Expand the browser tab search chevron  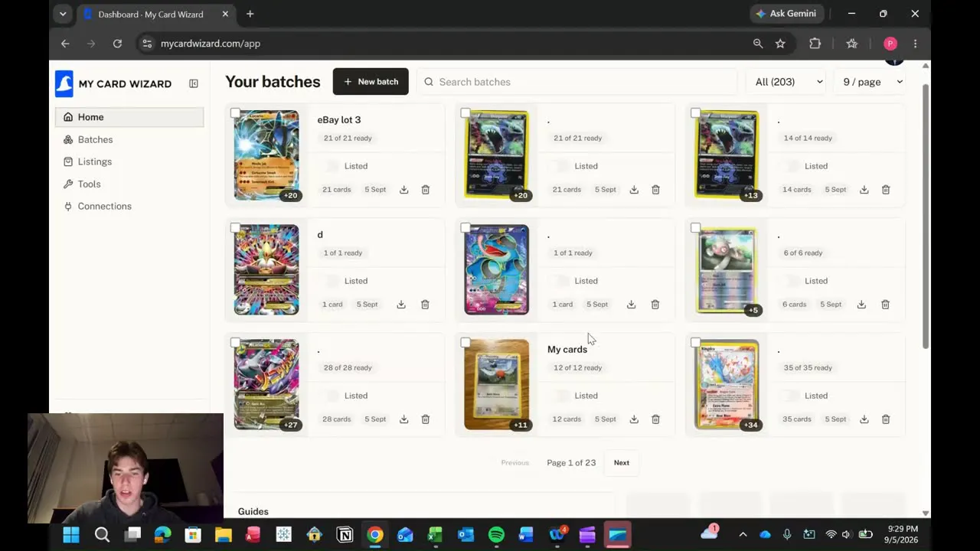coord(63,14)
